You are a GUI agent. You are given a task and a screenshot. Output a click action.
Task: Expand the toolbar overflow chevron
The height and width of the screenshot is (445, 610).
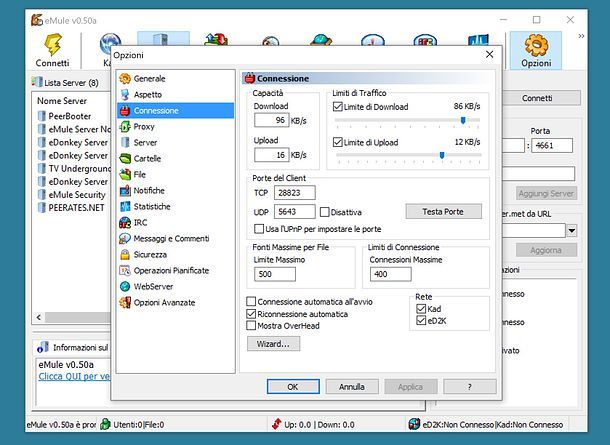(581, 36)
